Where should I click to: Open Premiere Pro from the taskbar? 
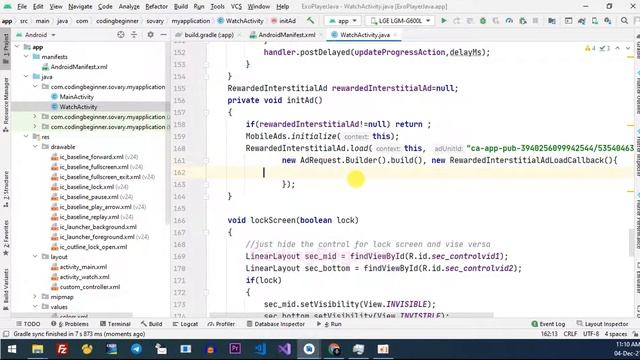(235, 349)
